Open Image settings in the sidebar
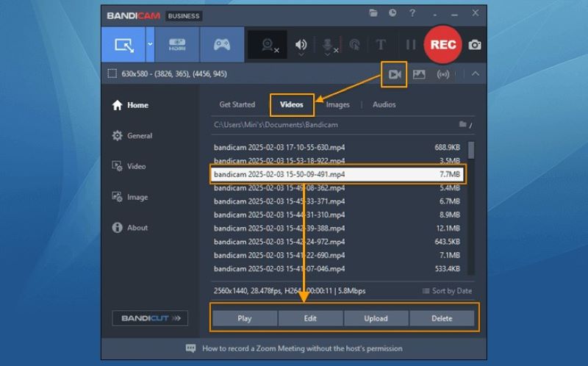Image resolution: width=588 pixels, height=366 pixels. click(x=130, y=197)
